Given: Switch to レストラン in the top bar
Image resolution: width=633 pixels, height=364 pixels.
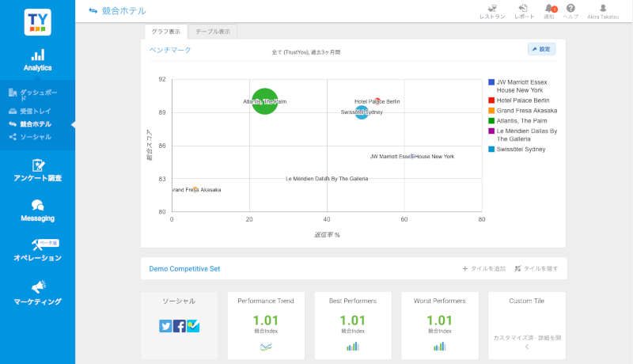Looking at the screenshot, I should 492,12.
